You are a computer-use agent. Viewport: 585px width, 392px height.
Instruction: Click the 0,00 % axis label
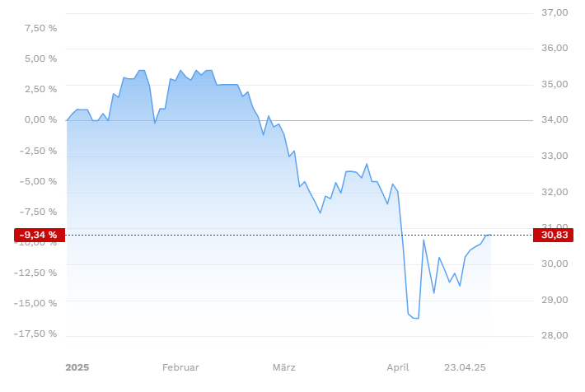click(x=40, y=119)
